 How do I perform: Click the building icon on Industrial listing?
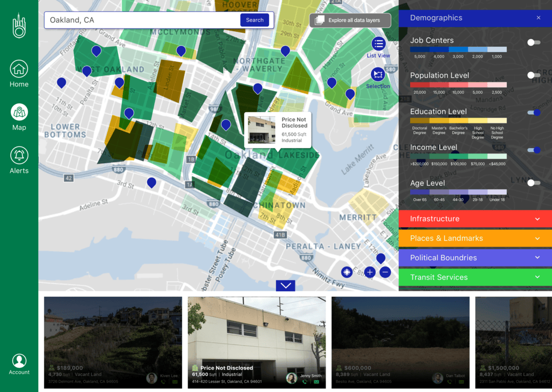(x=195, y=368)
